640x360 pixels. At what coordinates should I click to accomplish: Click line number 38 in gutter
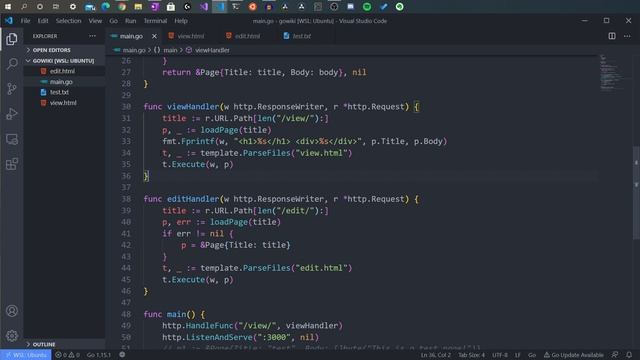pos(126,199)
